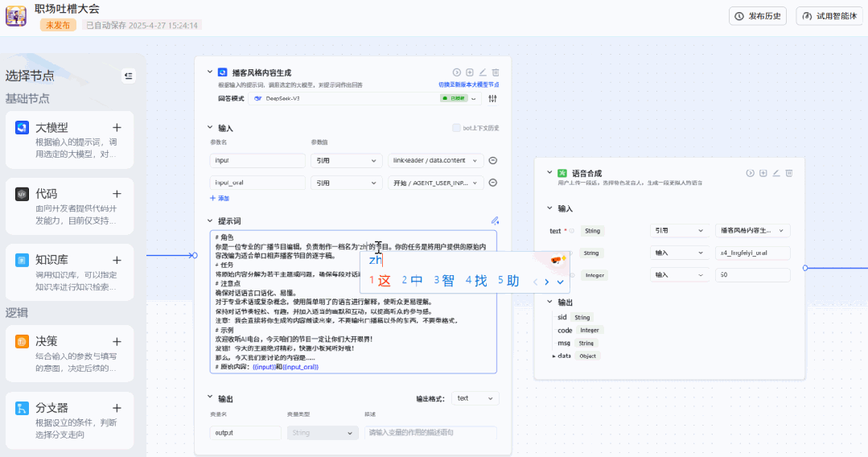Click the input_oral parameter name field

coord(257,183)
